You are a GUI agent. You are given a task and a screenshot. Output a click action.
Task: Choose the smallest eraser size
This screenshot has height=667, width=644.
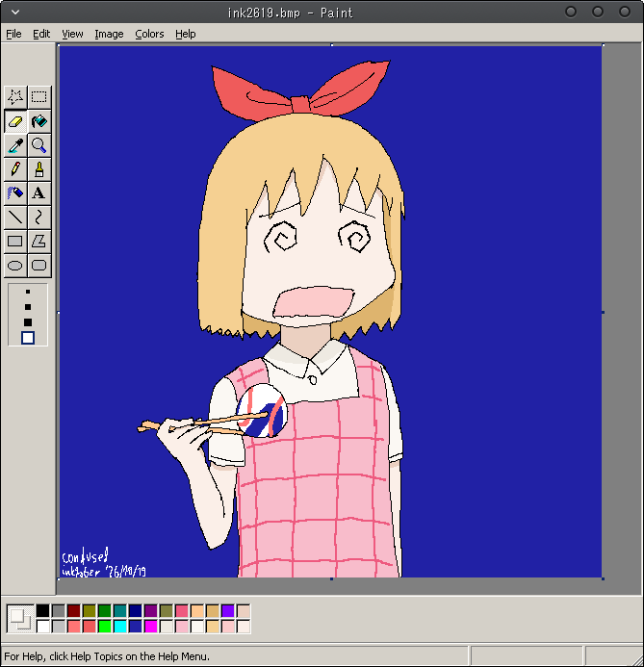[x=28, y=292]
